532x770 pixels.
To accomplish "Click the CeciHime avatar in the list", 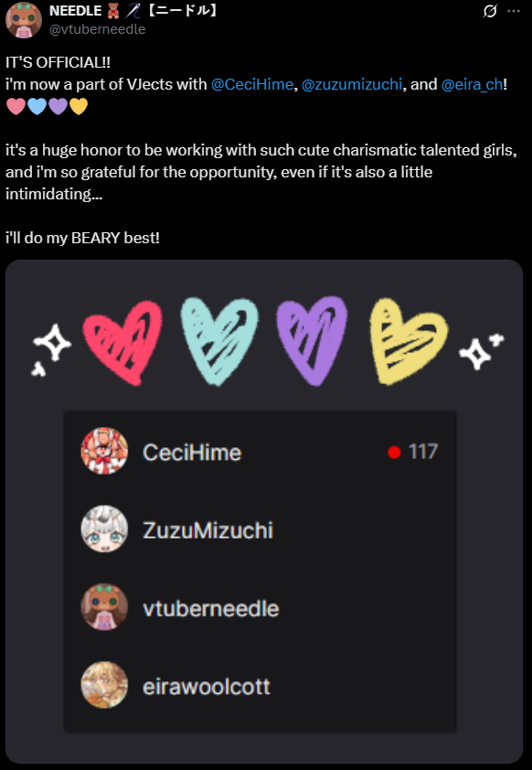I will coord(104,451).
